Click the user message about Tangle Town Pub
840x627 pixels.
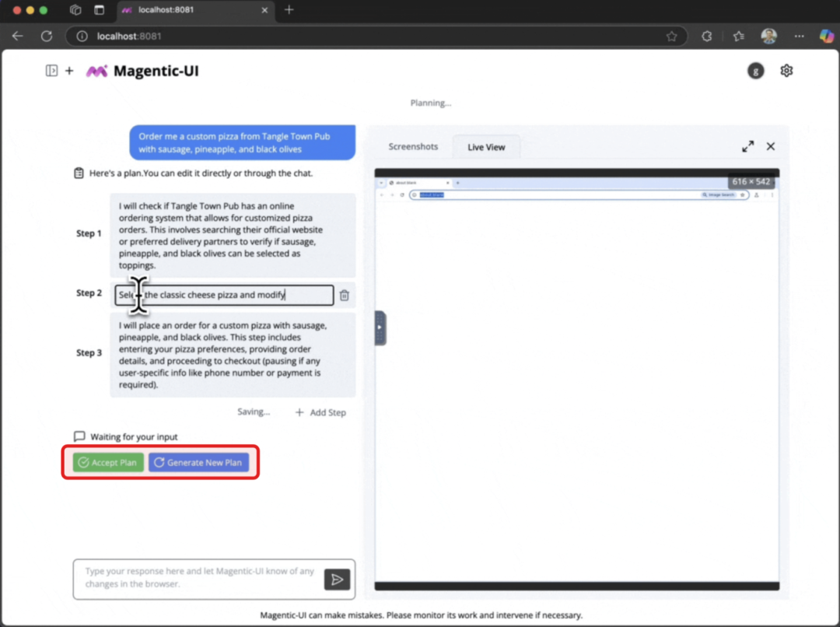click(x=242, y=142)
